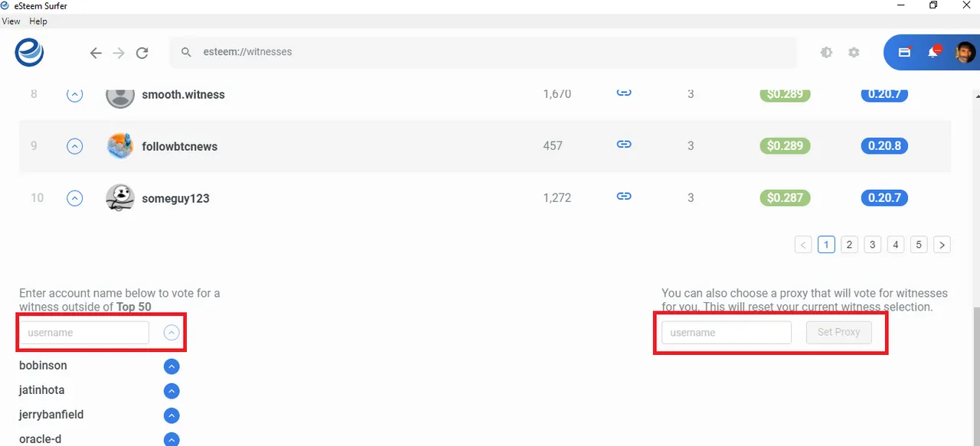Select page 3 of witnesses

pyautogui.click(x=873, y=245)
